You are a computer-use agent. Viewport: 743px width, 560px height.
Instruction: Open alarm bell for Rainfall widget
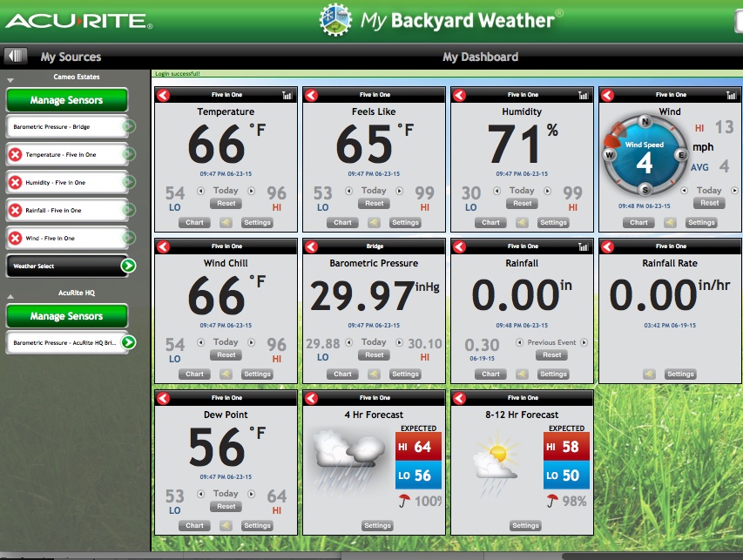point(522,374)
